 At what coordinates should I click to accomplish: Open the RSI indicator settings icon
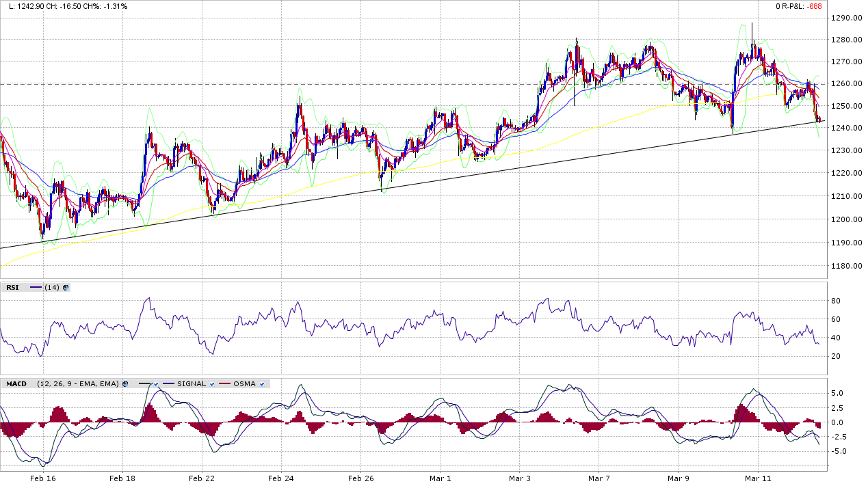point(66,288)
